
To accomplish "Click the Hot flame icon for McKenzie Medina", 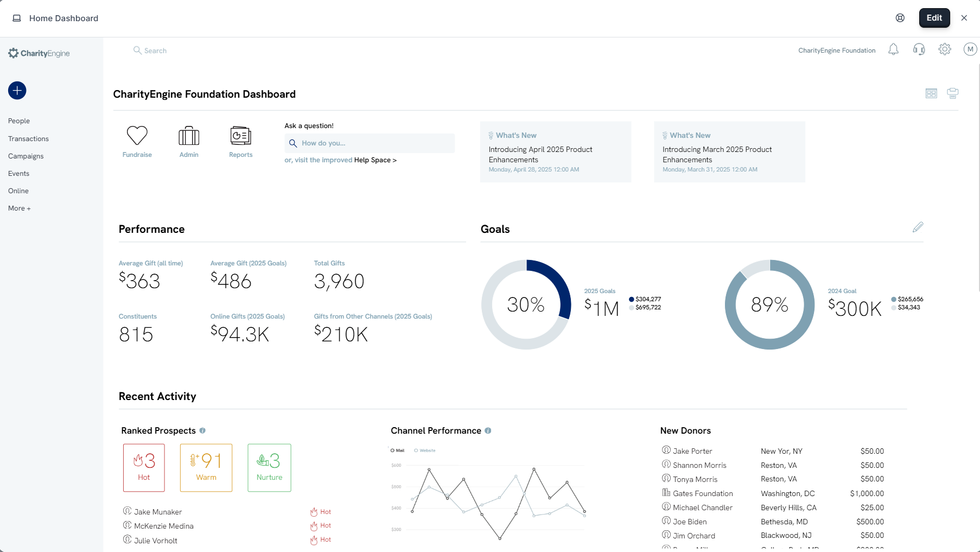I will click(314, 526).
